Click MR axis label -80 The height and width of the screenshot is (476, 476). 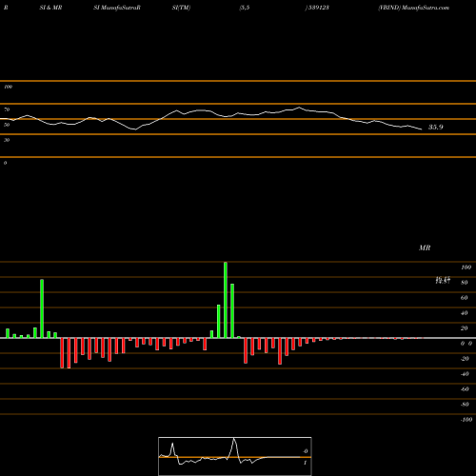465,405
